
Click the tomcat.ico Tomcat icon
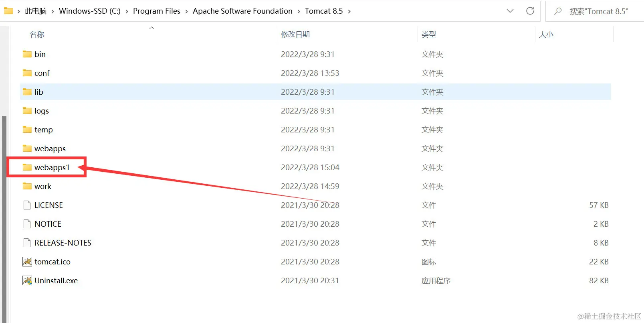[27, 262]
